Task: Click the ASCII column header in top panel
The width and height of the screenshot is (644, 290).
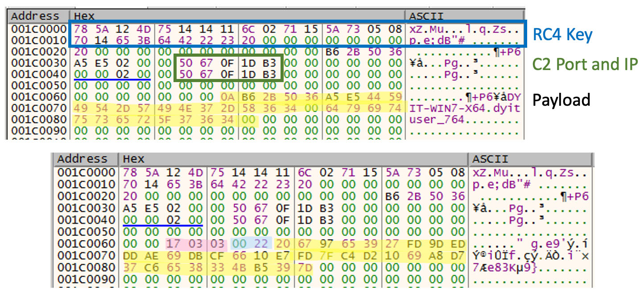Action: 426,16
